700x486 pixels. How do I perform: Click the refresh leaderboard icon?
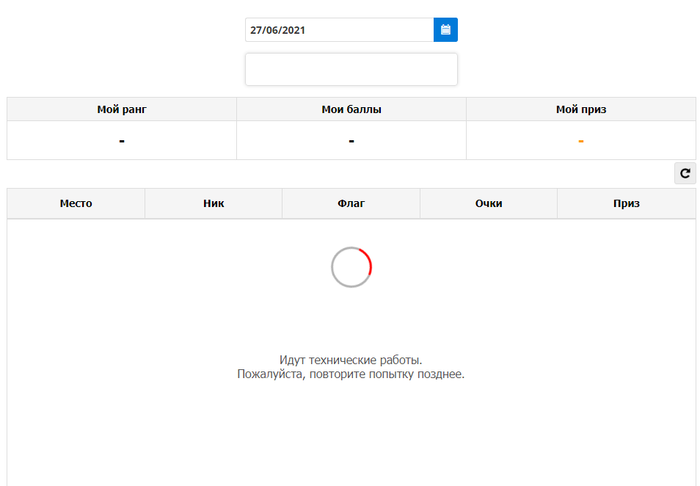pyautogui.click(x=685, y=173)
